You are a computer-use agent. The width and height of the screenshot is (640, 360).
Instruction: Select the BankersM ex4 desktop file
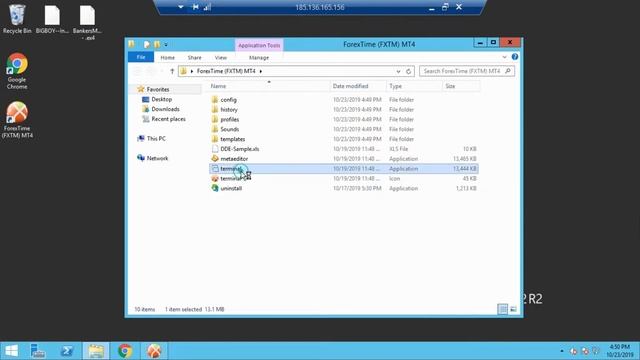pos(87,22)
